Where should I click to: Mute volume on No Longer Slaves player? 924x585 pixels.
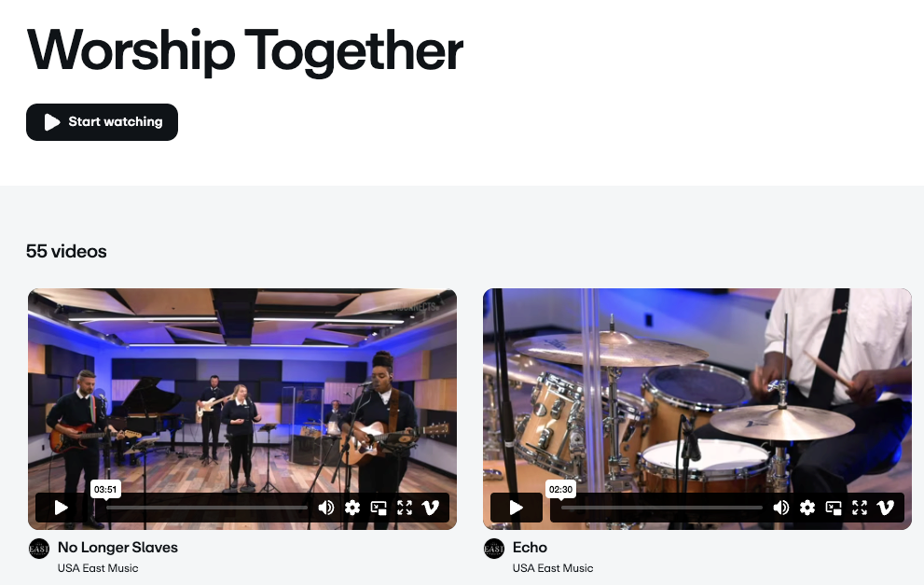click(326, 508)
